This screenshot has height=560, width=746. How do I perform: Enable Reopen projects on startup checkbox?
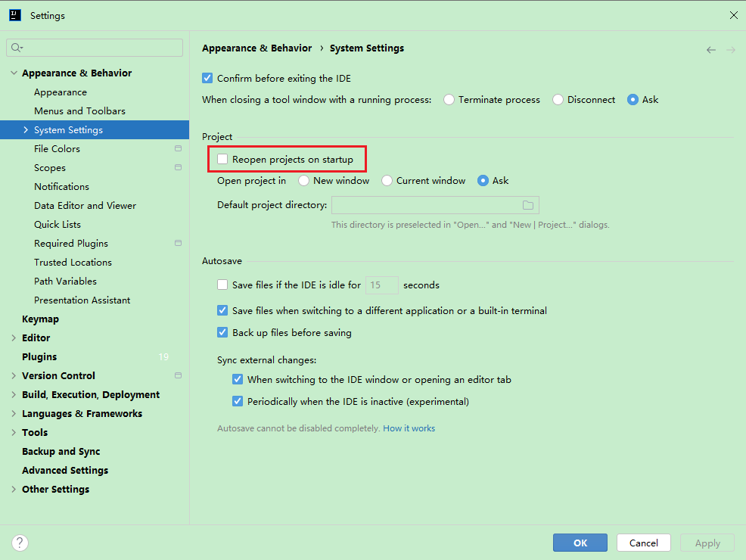[222, 160]
